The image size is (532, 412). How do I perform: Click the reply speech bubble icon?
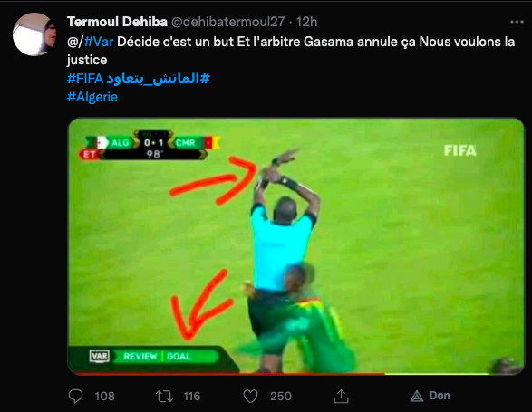pos(75,396)
